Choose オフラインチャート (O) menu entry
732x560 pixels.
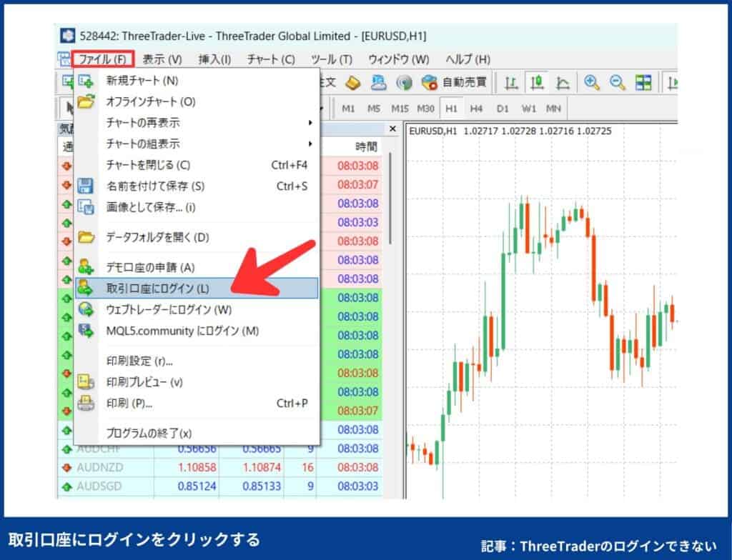click(197, 101)
